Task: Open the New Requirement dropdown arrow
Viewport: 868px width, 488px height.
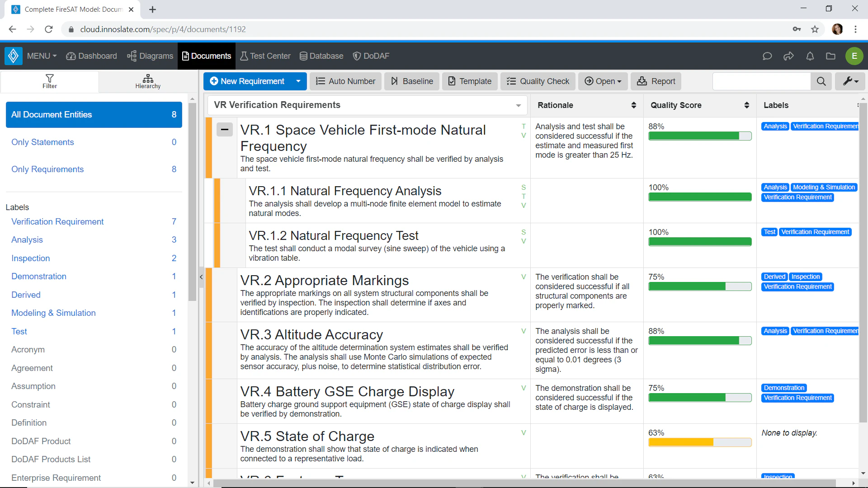Action: 298,81
